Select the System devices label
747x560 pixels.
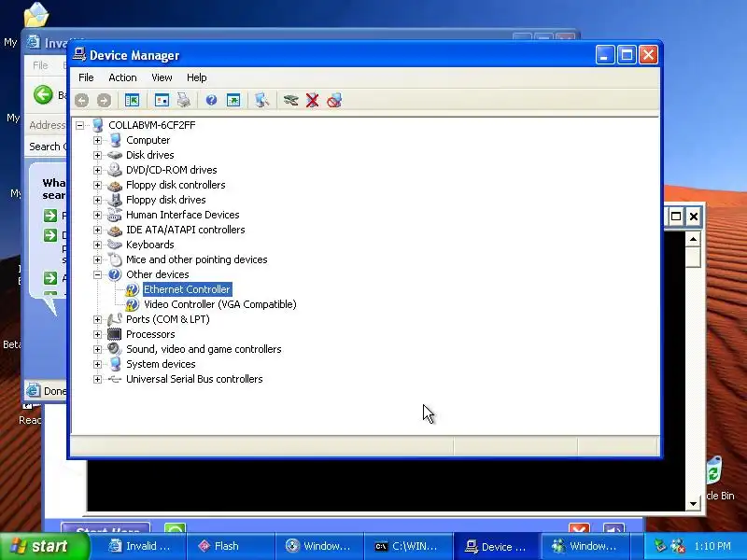pyautogui.click(x=161, y=364)
